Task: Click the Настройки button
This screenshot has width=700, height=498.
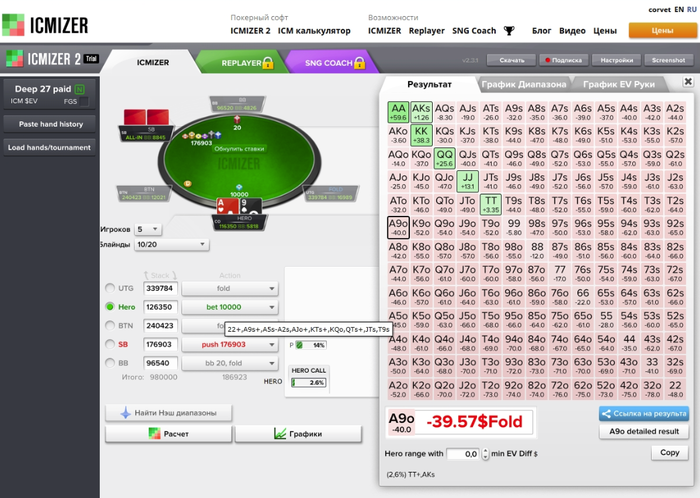Action: tap(617, 60)
